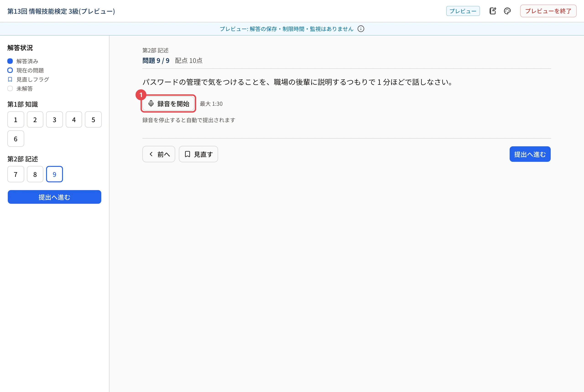The width and height of the screenshot is (584, 392).
Task: Jump to question 6 in the sidebar
Action: coord(16,139)
